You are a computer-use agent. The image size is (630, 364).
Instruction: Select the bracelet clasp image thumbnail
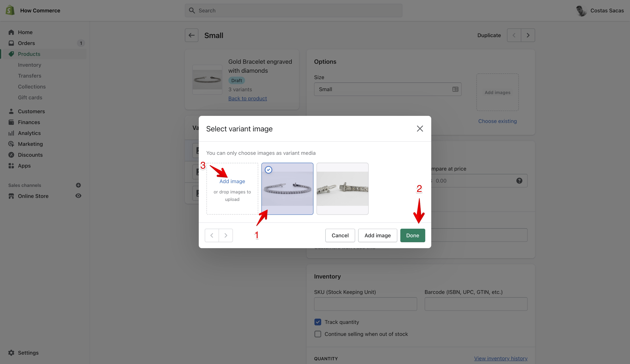click(x=342, y=189)
